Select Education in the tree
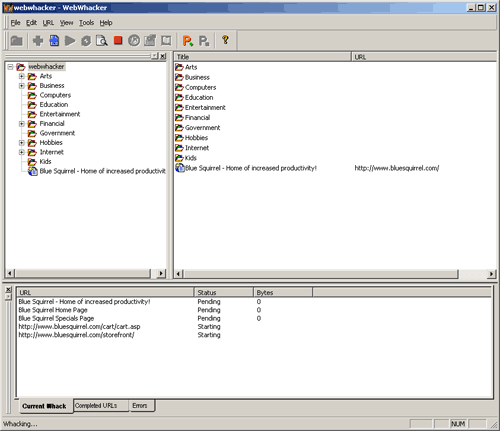 coord(54,105)
